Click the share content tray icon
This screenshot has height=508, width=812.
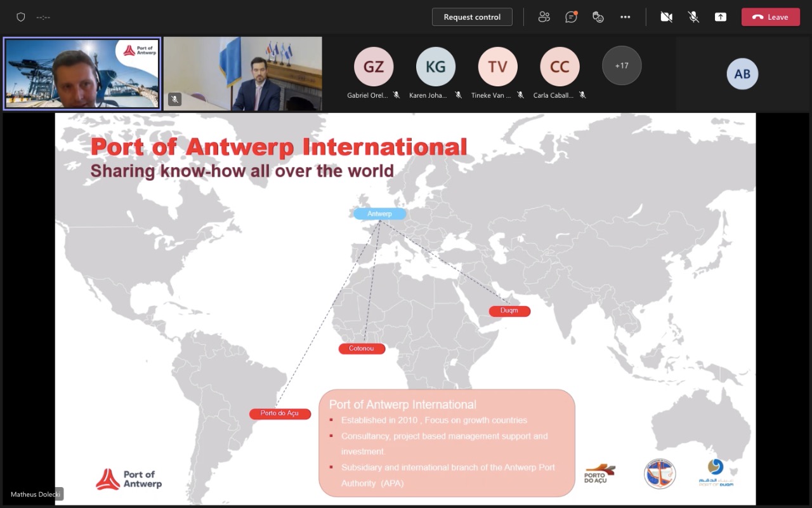tap(721, 17)
